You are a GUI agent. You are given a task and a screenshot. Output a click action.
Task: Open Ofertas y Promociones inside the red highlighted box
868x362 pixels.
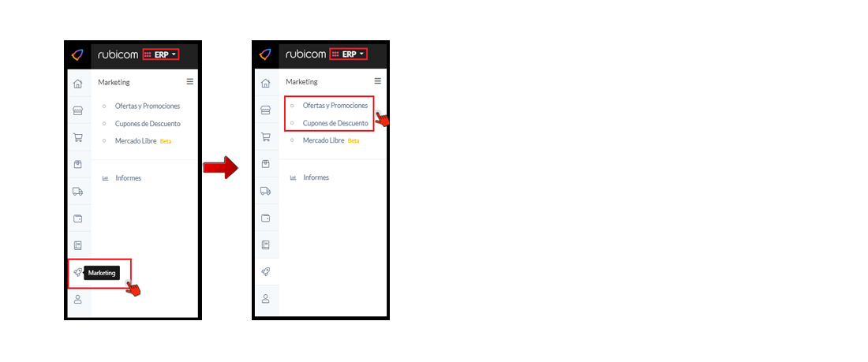[x=335, y=105]
